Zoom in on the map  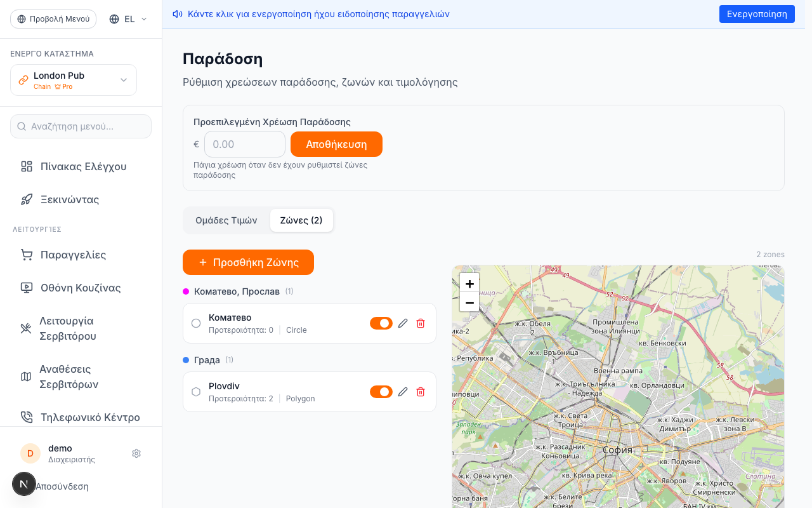tap(469, 283)
